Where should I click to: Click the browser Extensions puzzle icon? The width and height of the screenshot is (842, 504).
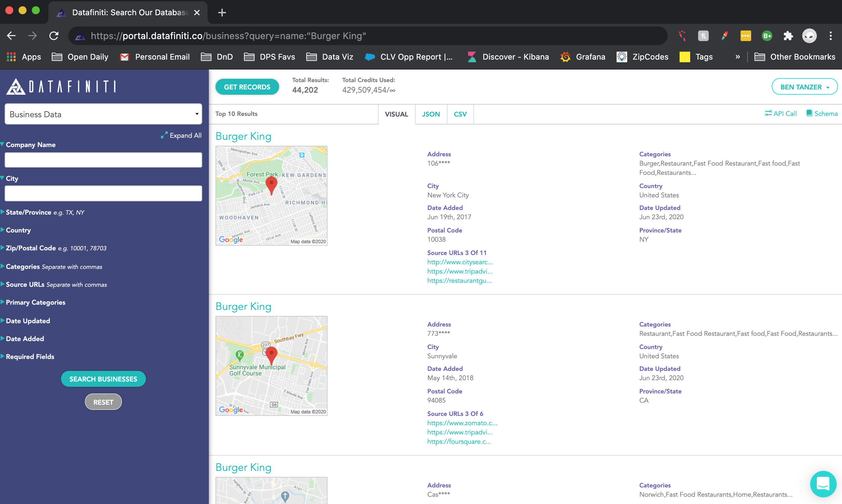coord(788,36)
